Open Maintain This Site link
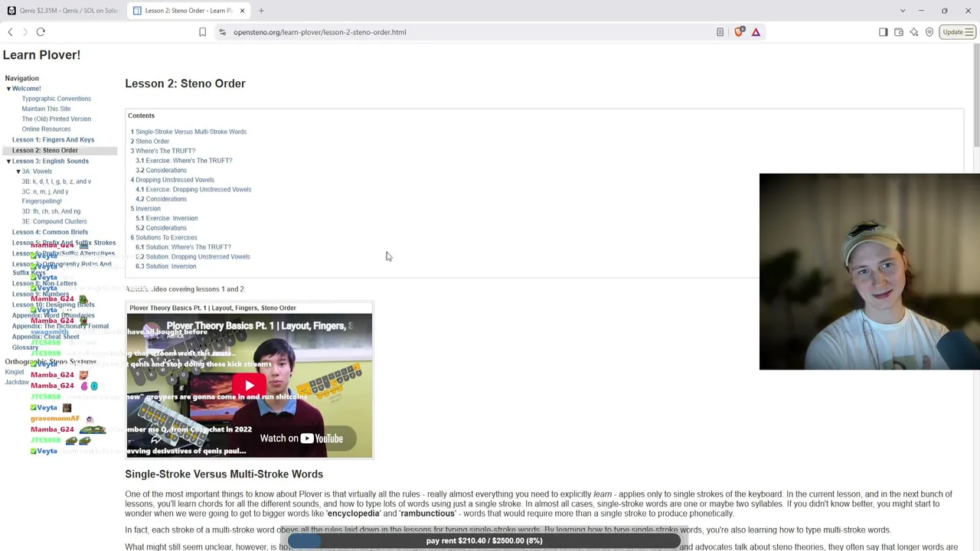Screen dimensions: 980x551 click(46, 109)
